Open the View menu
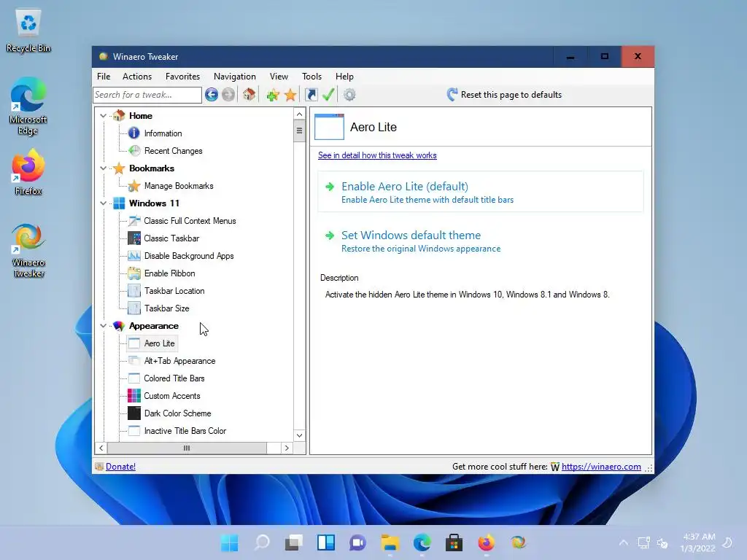 pyautogui.click(x=279, y=77)
